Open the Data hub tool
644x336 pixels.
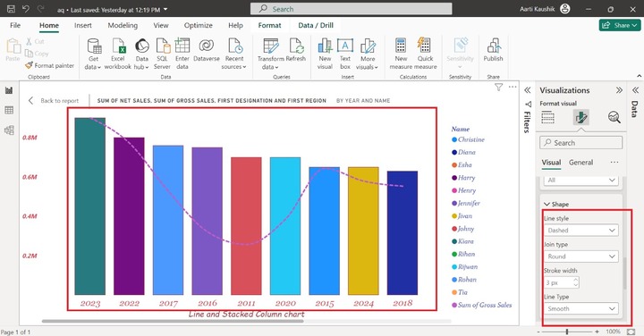(141, 54)
